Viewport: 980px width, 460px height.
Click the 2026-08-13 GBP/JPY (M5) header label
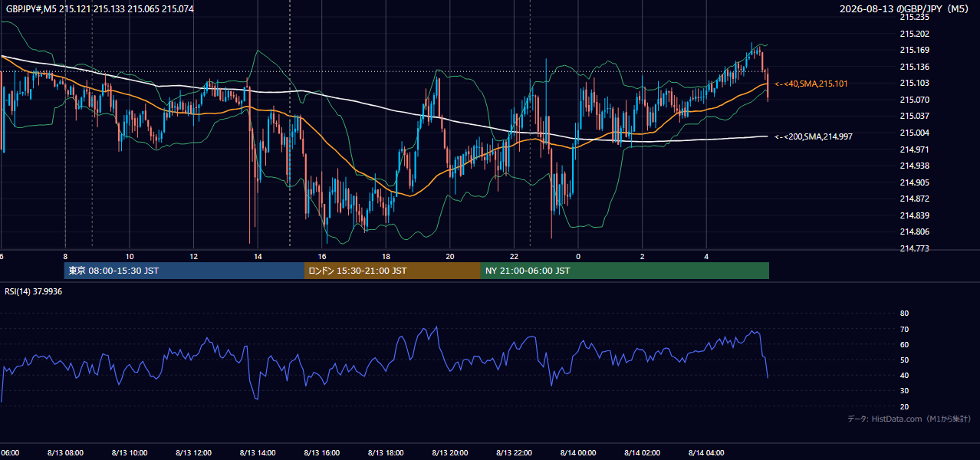coord(905,8)
